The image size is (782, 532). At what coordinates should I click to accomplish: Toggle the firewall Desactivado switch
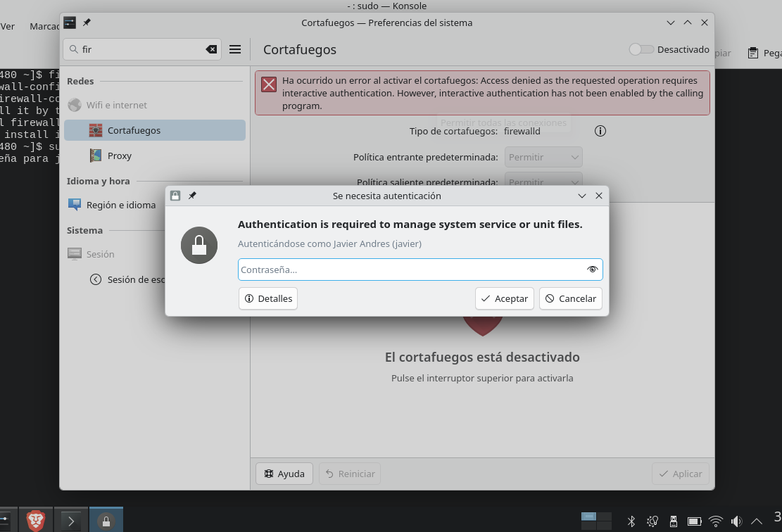coord(641,50)
